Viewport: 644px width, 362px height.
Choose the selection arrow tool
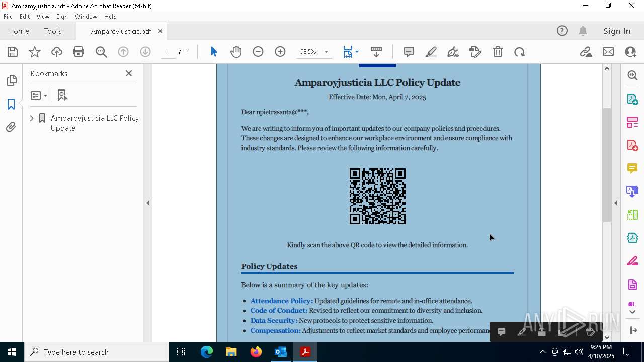pos(214,52)
